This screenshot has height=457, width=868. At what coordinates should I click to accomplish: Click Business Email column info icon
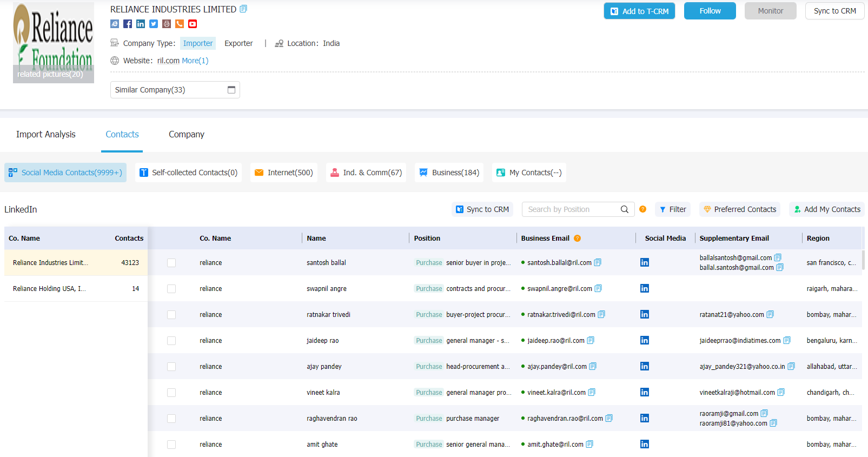[x=578, y=239]
